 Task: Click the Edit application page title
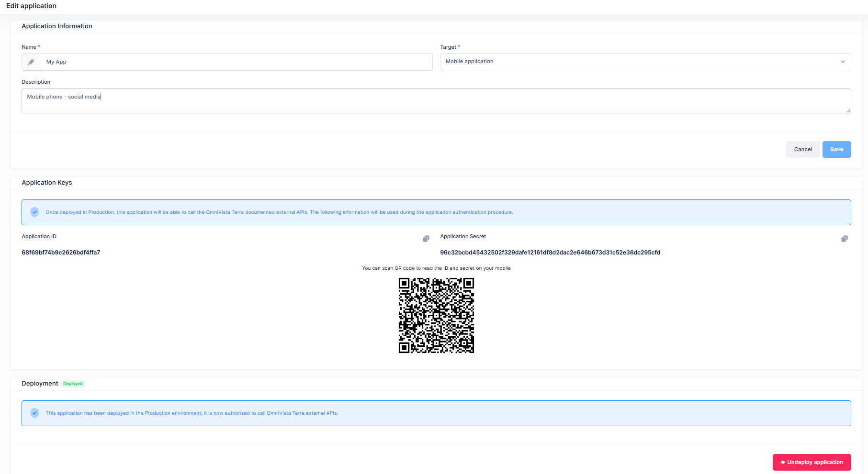[x=31, y=6]
